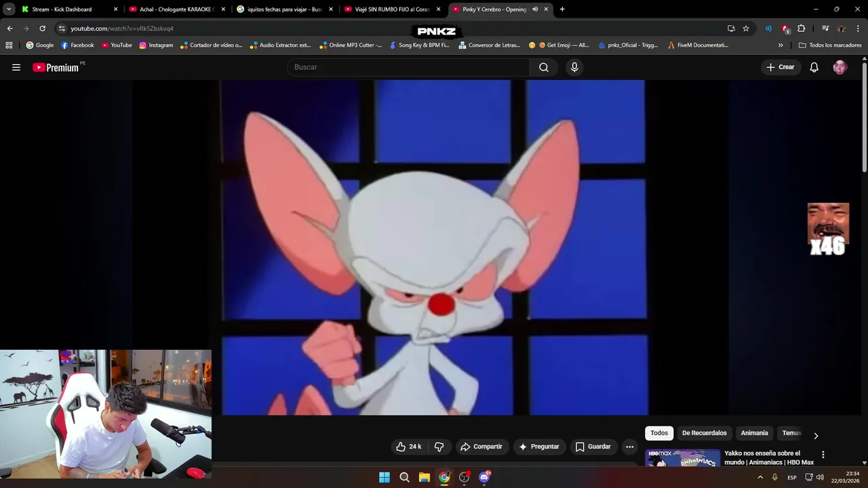Viewport: 868px width, 488px height.
Task: Open the Instagram bookmark
Action: pos(156,45)
